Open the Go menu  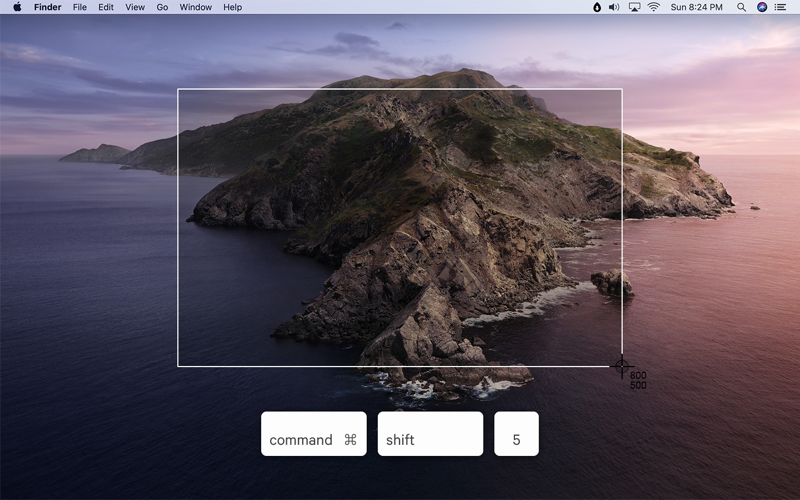coord(162,7)
